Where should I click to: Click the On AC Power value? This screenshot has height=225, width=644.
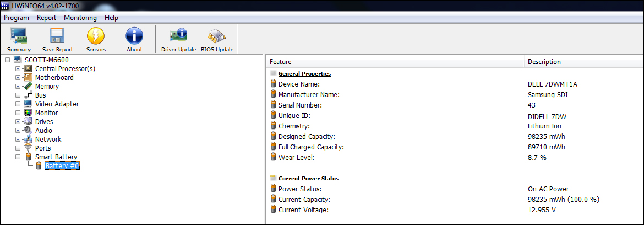(548, 189)
